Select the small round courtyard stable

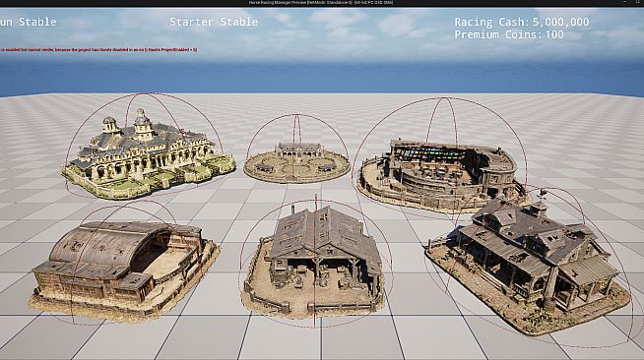pyautogui.click(x=296, y=162)
